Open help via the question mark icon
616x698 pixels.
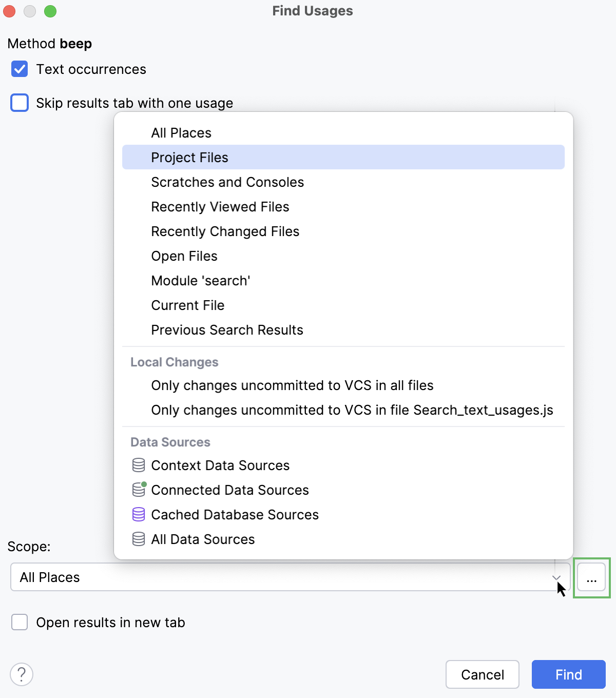click(22, 675)
